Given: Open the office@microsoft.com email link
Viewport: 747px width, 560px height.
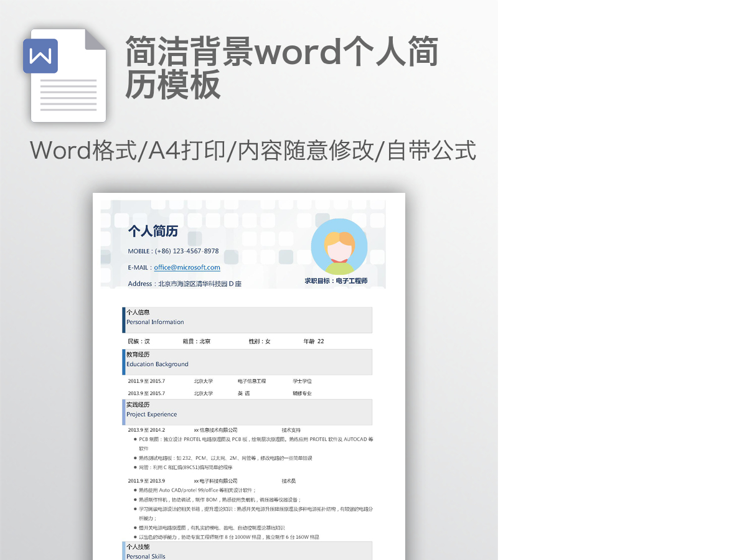Looking at the screenshot, I should (187, 268).
